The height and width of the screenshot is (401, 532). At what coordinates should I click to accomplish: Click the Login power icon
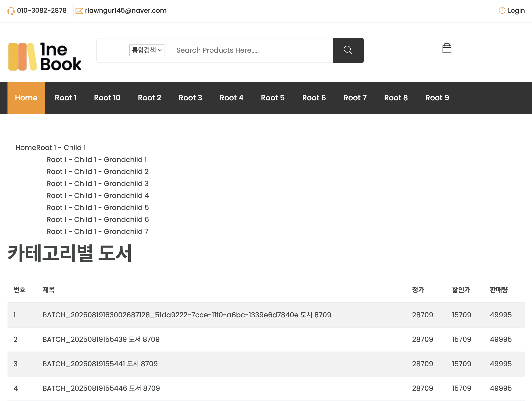pos(502,10)
